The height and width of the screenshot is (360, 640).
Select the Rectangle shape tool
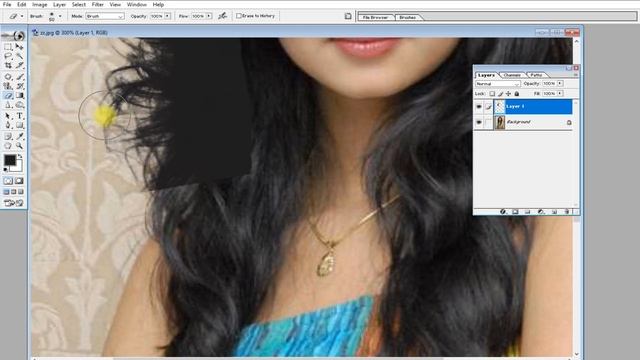tap(20, 126)
